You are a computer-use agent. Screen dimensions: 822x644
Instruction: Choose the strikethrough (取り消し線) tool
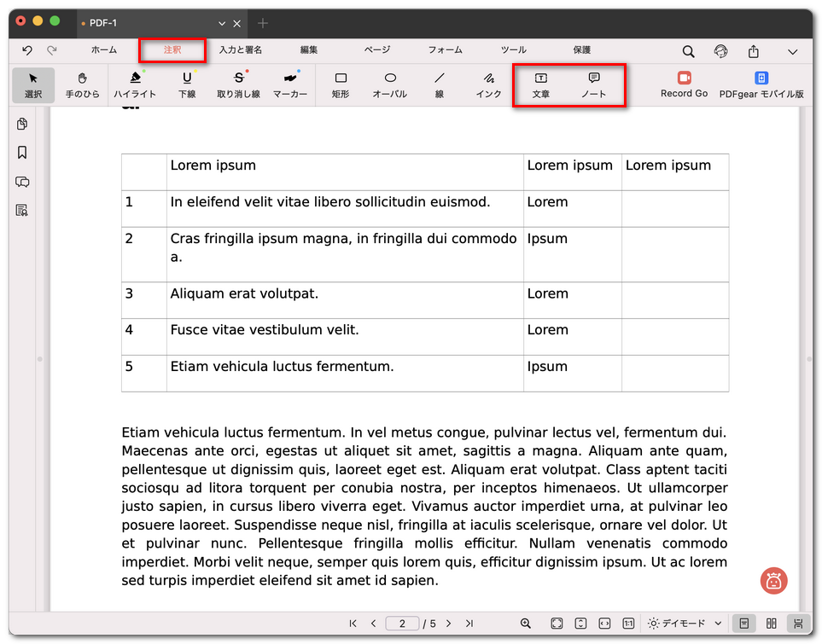pyautogui.click(x=238, y=84)
